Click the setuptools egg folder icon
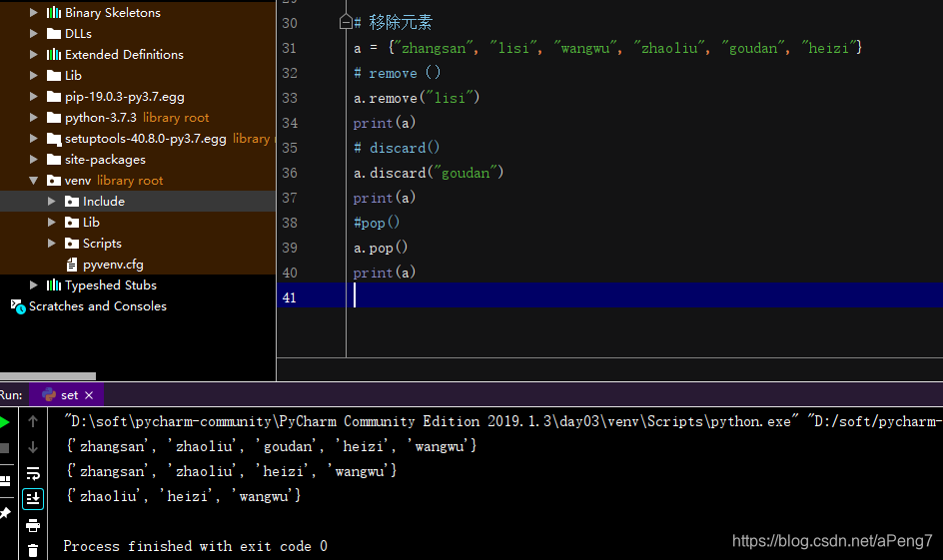The image size is (943, 560). [54, 140]
